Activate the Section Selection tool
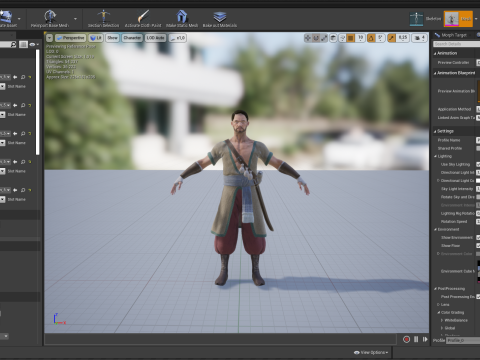Viewport: 480px width, 360px height. [103, 16]
